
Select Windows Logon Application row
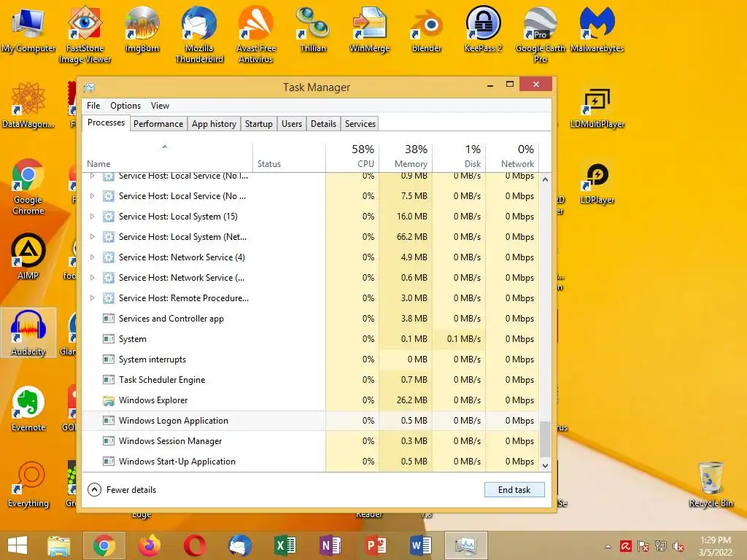(311, 421)
